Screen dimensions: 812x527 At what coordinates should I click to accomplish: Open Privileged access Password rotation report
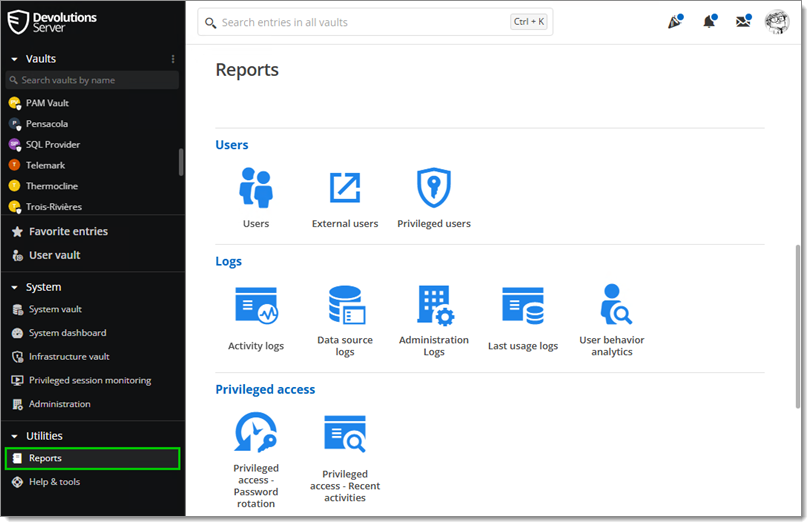(x=256, y=434)
